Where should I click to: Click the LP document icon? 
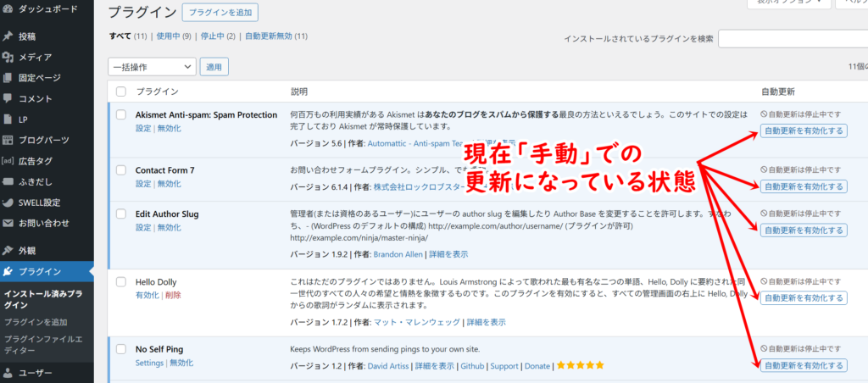point(8,119)
